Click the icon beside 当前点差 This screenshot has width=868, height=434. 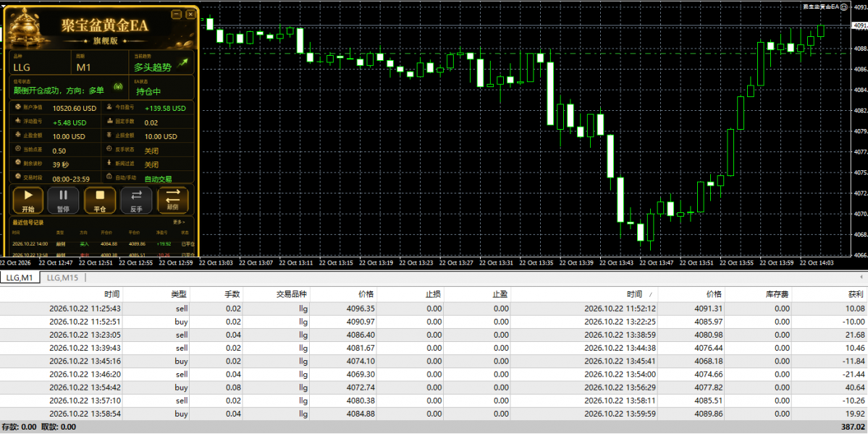17,149
